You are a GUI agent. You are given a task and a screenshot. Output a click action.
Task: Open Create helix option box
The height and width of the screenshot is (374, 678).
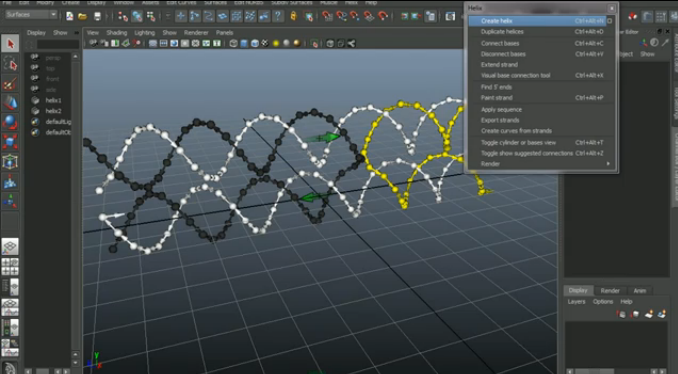[x=610, y=21]
